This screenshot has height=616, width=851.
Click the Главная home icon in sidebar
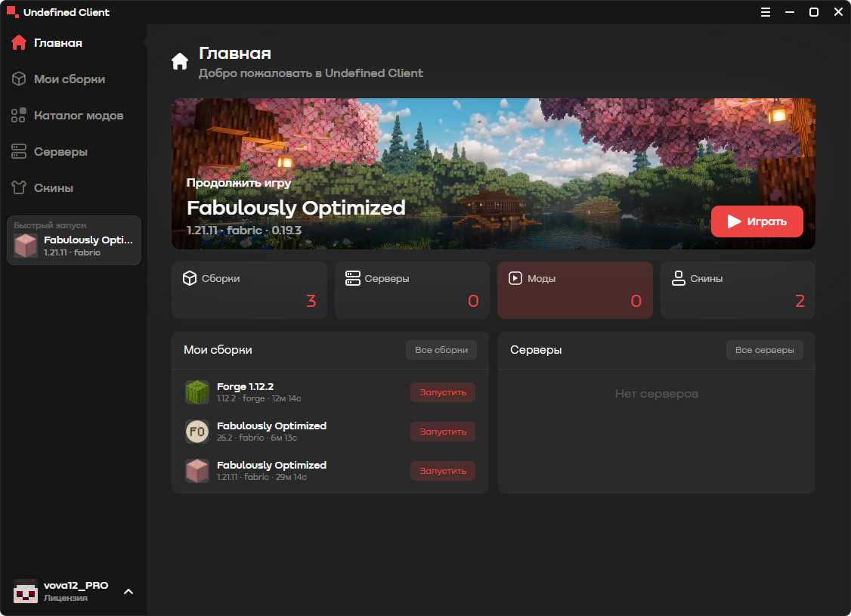point(19,43)
